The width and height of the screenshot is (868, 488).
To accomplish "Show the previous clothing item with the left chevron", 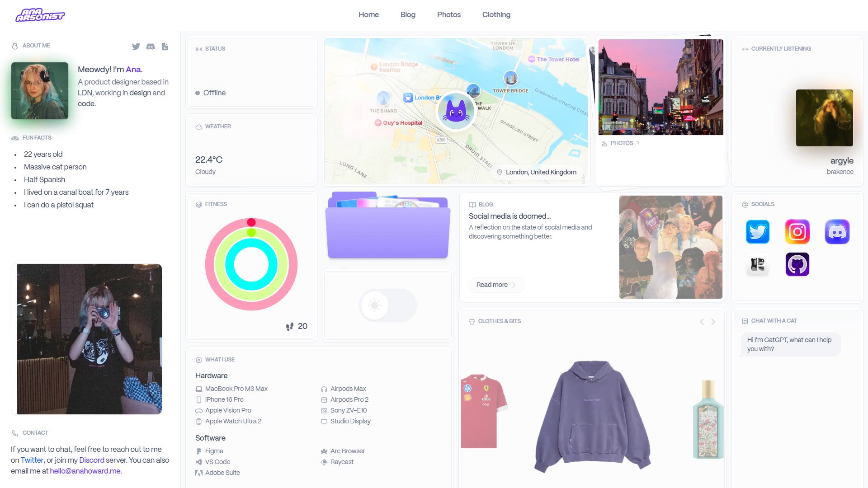I will pos(702,322).
